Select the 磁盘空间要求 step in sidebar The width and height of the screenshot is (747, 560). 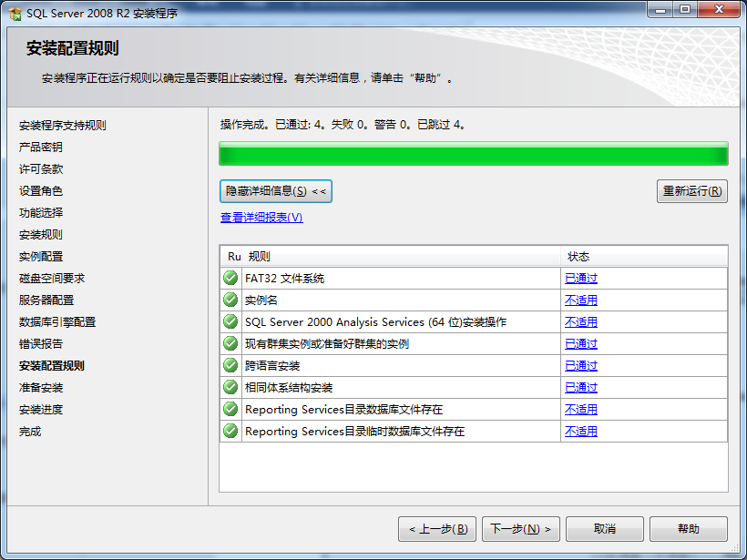pos(51,279)
